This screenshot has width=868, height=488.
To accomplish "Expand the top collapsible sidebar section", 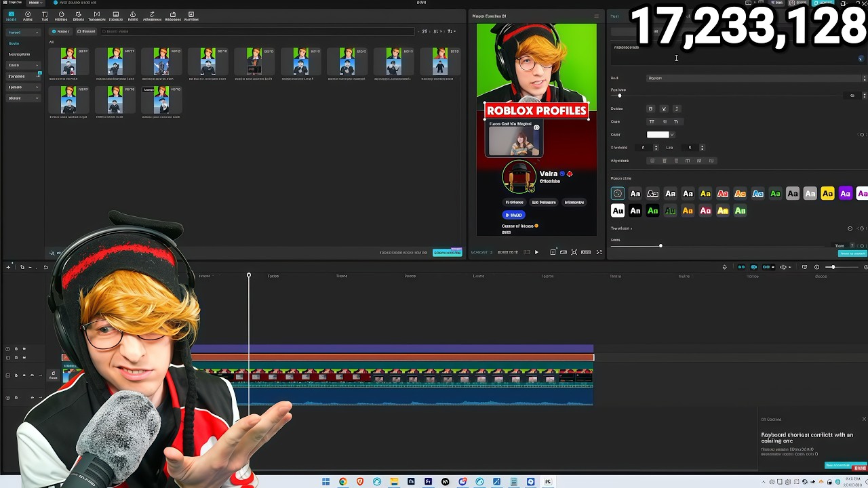I will [x=23, y=33].
